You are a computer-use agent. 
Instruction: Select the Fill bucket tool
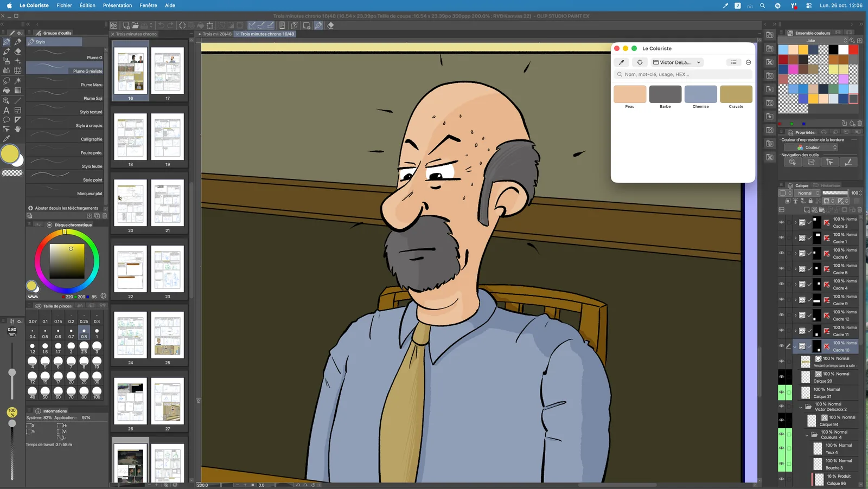[7, 91]
